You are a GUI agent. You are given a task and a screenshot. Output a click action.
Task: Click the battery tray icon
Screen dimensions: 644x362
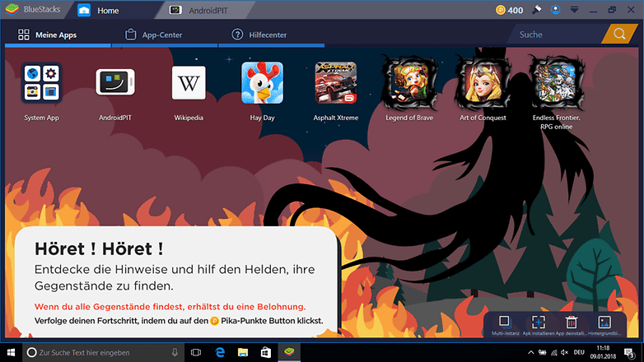[543, 353]
